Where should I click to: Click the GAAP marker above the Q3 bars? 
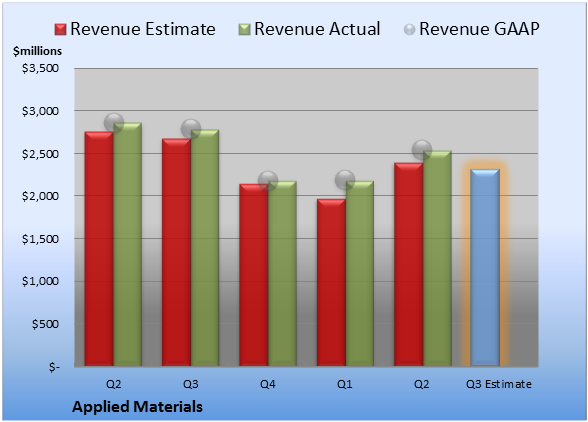[191, 129]
